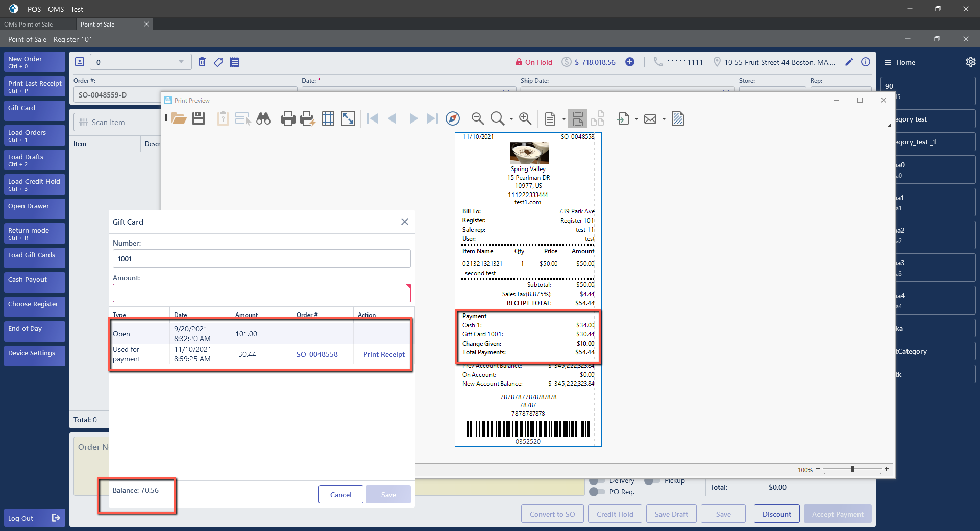Click the Quick Print icon with lightning bolt

pos(307,119)
